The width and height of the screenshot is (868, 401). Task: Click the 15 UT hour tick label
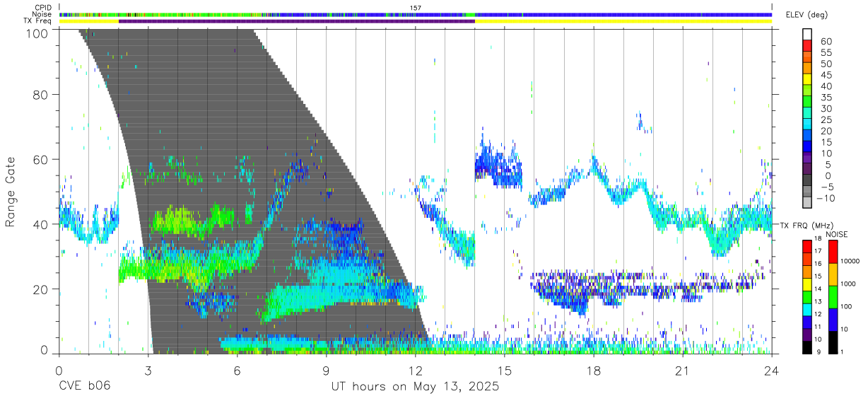click(x=505, y=371)
